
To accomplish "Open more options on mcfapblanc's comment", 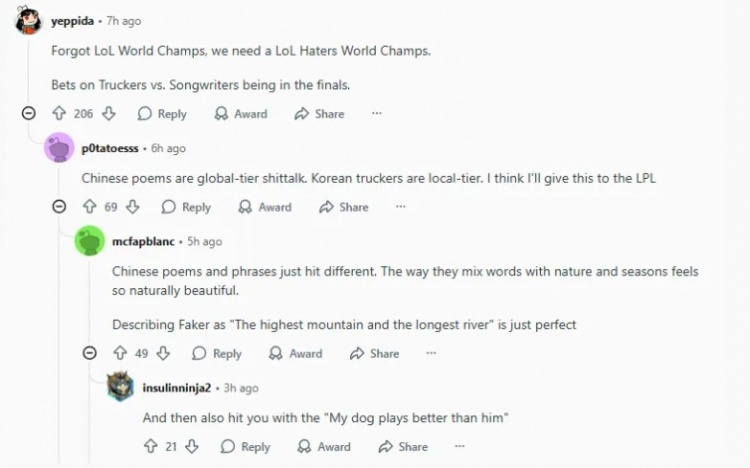I will coord(431,353).
